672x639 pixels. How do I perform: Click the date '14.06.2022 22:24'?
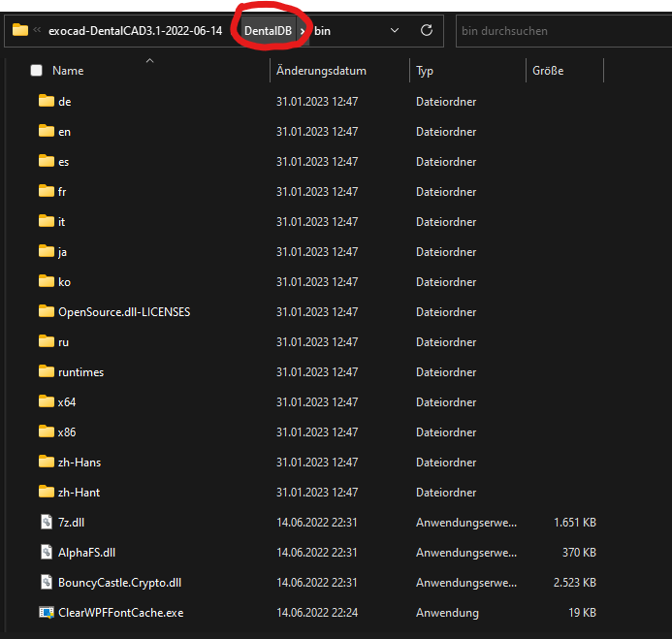point(317,613)
